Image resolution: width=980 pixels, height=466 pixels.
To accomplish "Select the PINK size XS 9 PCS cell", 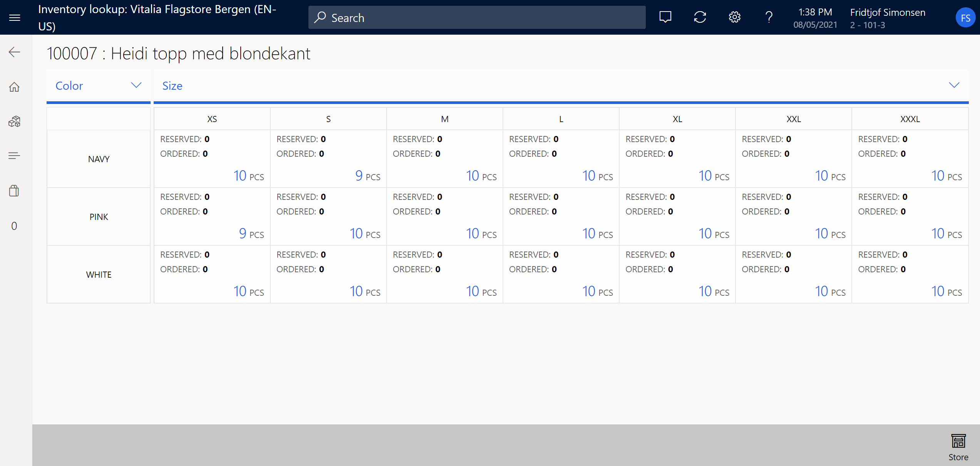I will pyautogui.click(x=212, y=217).
